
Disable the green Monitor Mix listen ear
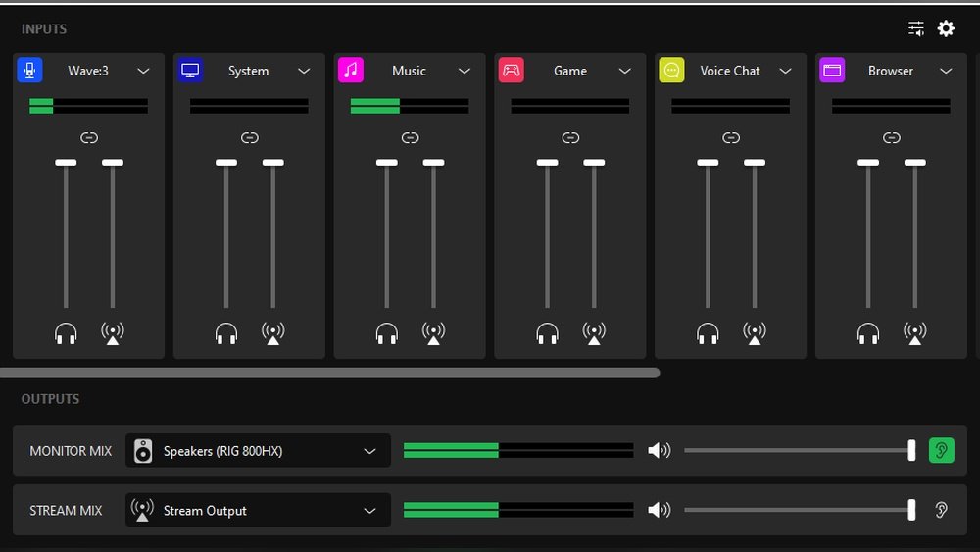[941, 450]
